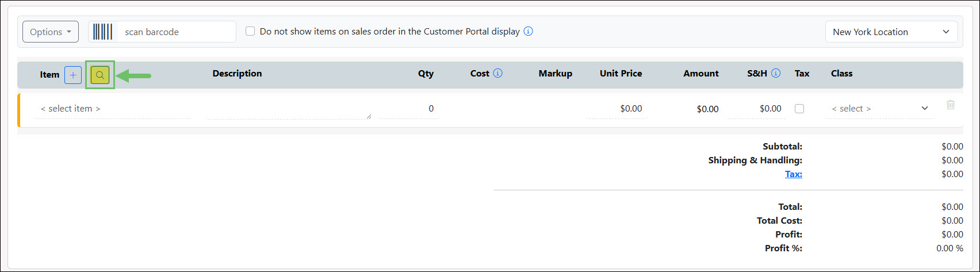Open the Options dropdown
The width and height of the screenshot is (980, 272).
pyautogui.click(x=51, y=32)
